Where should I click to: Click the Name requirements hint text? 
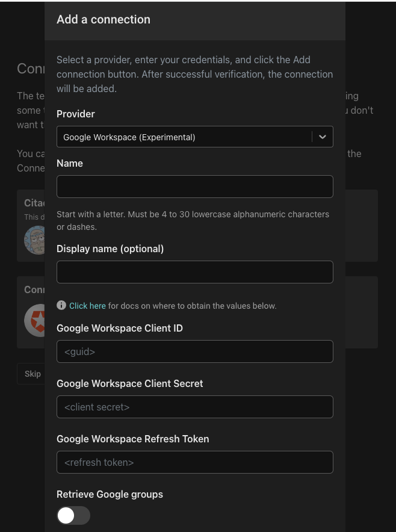click(193, 220)
